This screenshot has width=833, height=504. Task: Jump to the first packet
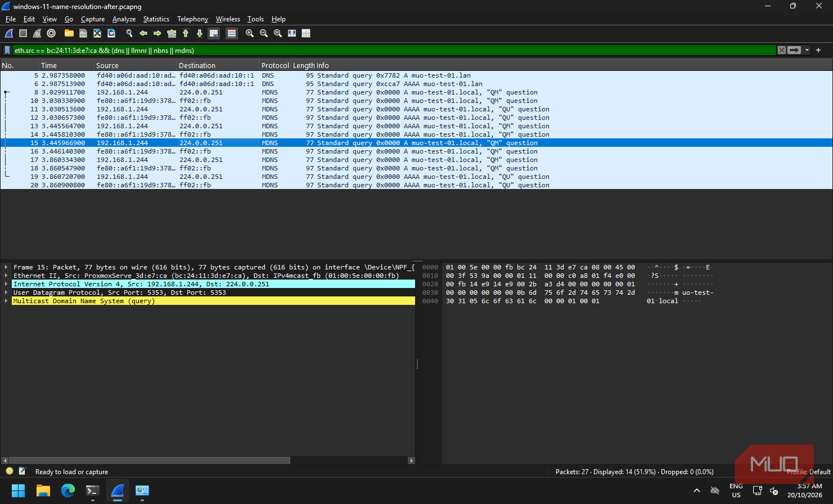186,33
